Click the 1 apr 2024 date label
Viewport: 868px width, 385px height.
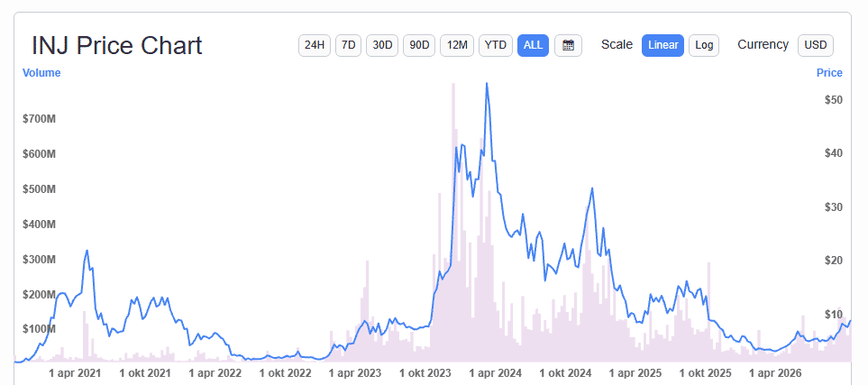click(494, 373)
